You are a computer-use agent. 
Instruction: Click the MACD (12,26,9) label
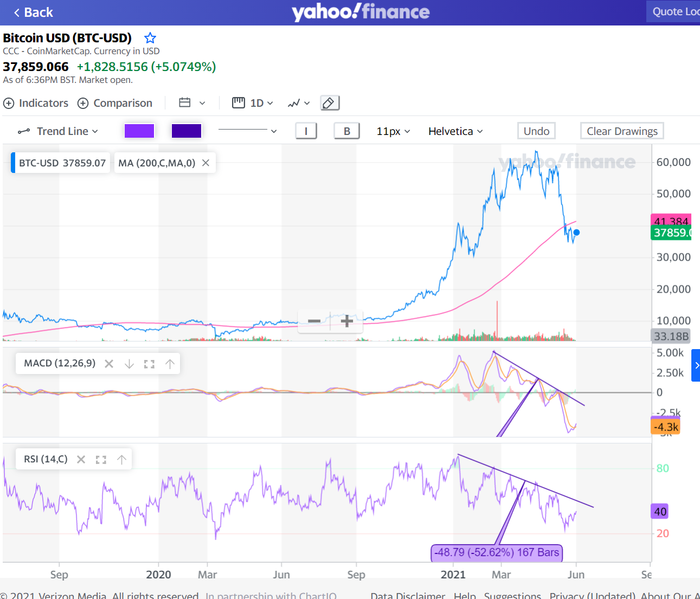(x=60, y=363)
